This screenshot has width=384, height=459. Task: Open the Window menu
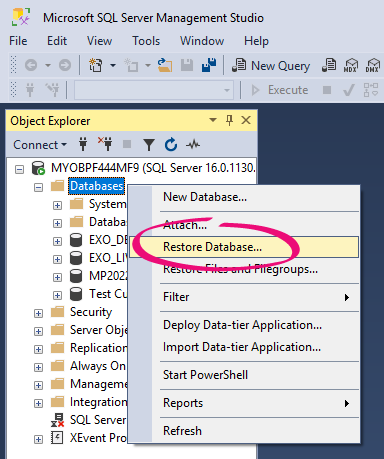[x=202, y=41]
